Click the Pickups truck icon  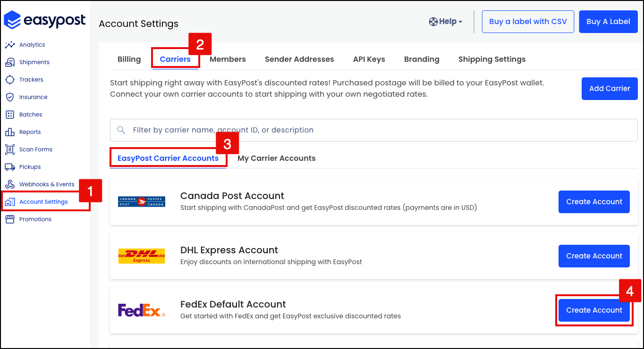(x=10, y=167)
